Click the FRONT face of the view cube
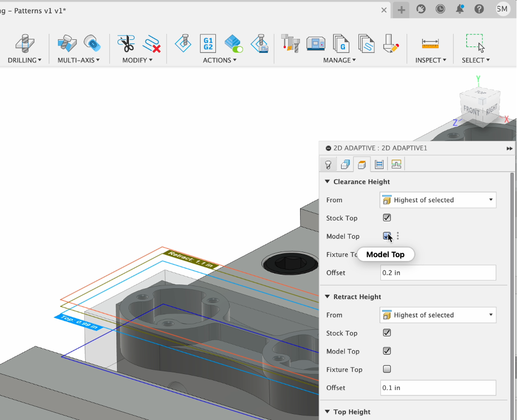 (x=471, y=110)
